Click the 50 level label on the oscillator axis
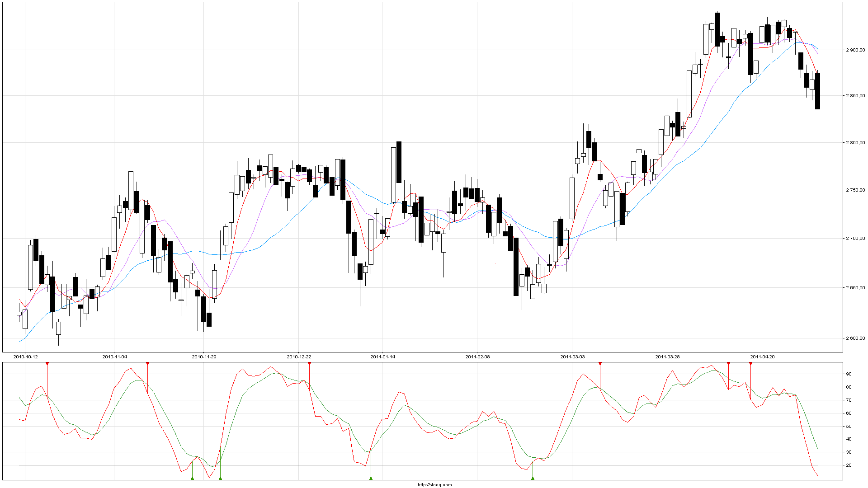Screen dimensions: 868x488 [x=849, y=427]
